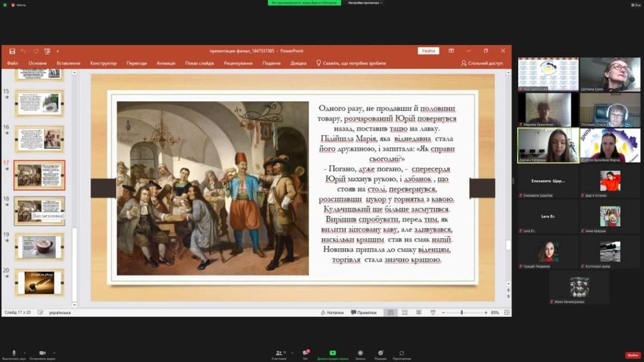Open Zoom participants panel
The image size is (644, 362).
tap(279, 354)
